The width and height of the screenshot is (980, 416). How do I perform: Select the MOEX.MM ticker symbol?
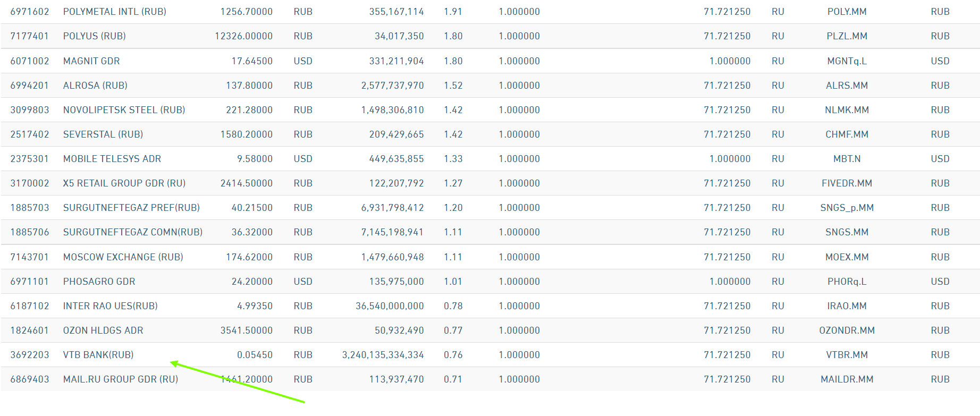(x=847, y=257)
